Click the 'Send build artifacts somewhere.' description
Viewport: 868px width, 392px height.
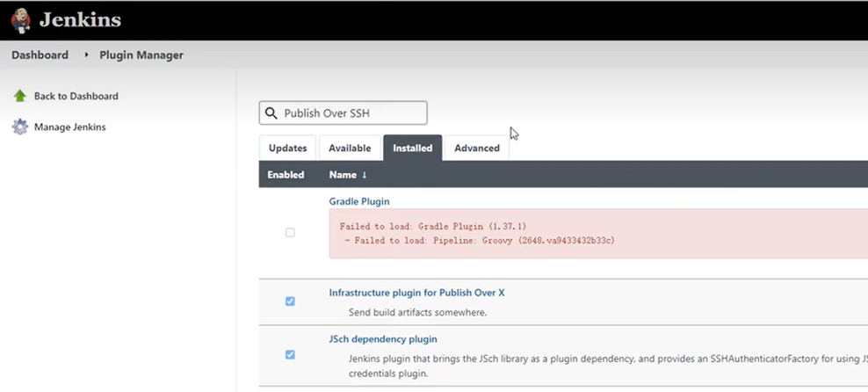(x=418, y=312)
